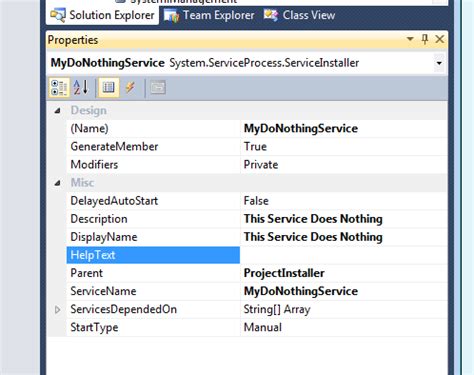
Task: Edit the DisplayName value field
Action: pyautogui.click(x=344, y=237)
